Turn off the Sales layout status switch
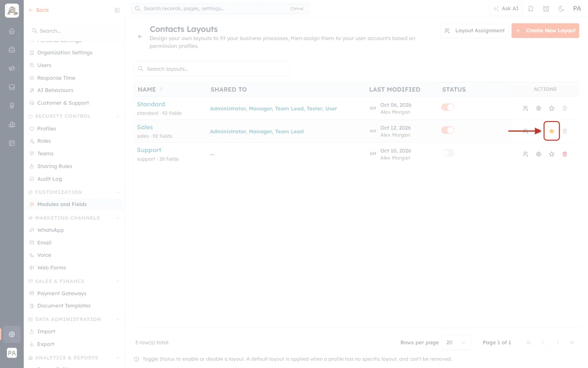The image size is (588, 368). click(x=448, y=130)
